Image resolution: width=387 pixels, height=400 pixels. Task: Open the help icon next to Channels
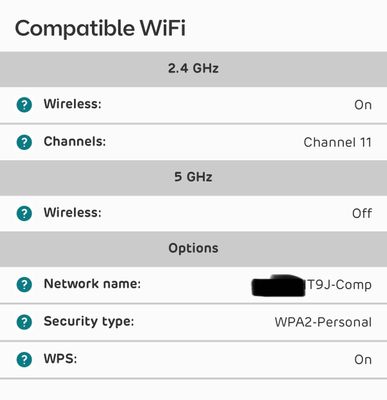24,142
